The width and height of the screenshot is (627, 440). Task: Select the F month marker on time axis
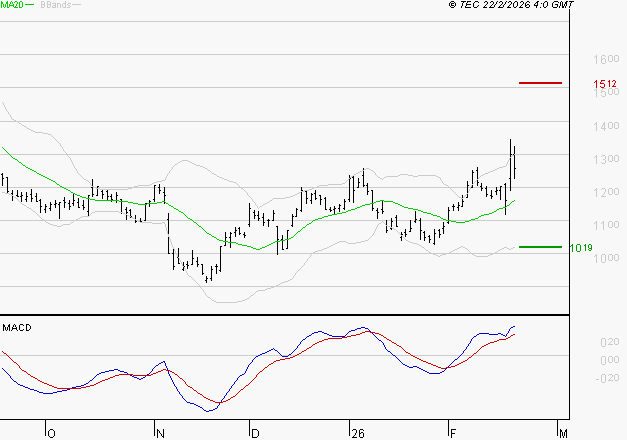[x=453, y=434]
